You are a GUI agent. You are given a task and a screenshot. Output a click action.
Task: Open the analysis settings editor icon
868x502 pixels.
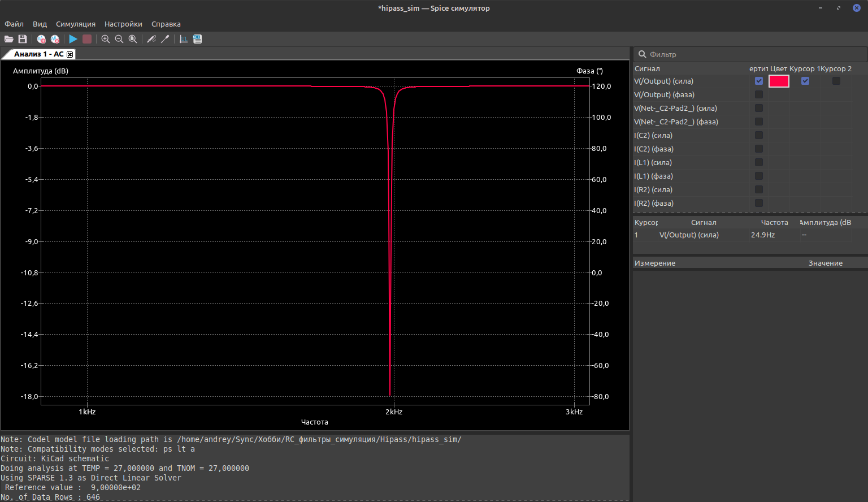click(x=55, y=39)
